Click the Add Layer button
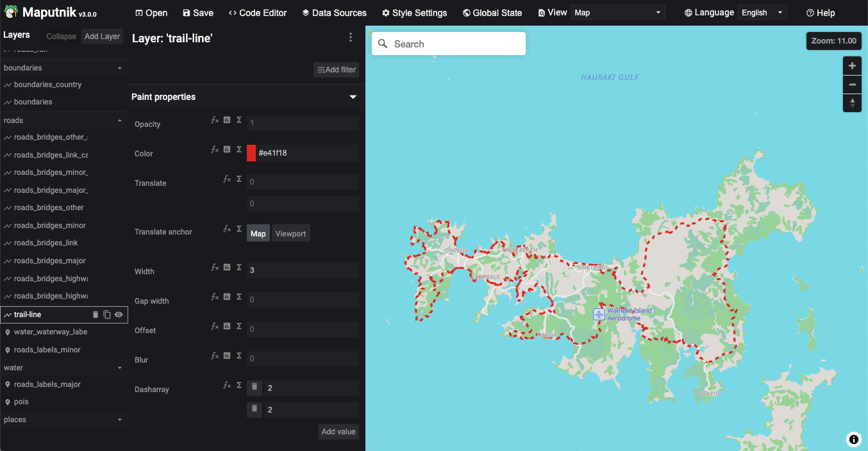868x451 pixels. tap(101, 36)
